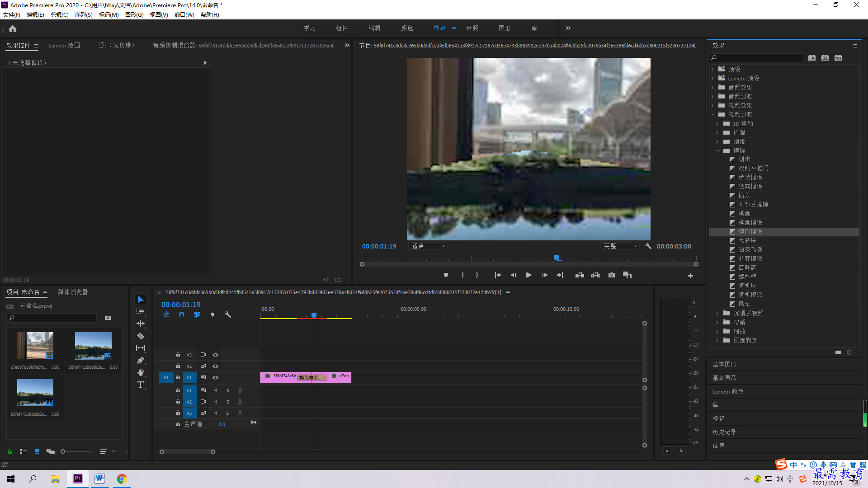
Task: Click the Effects panel search field
Action: point(756,58)
